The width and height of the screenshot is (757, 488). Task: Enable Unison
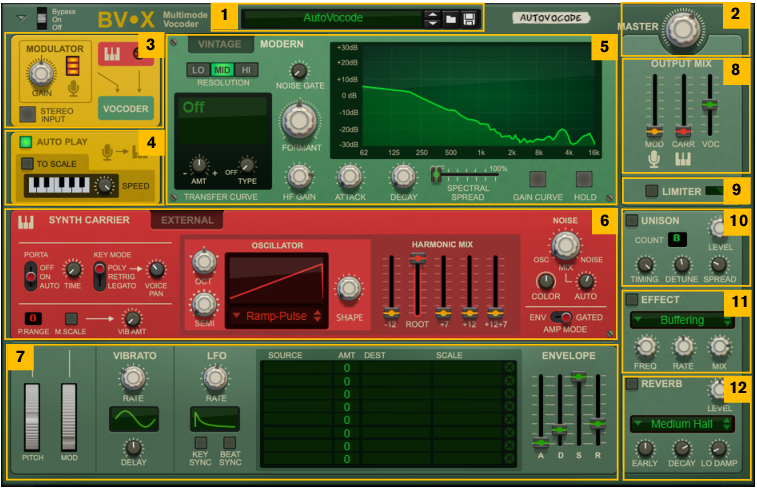631,221
